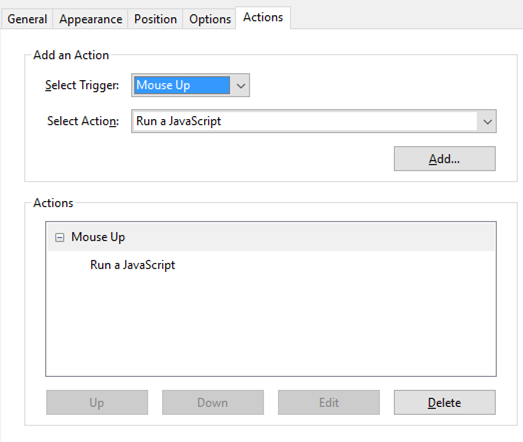Click the Down button
The width and height of the screenshot is (523, 442).
pos(213,403)
